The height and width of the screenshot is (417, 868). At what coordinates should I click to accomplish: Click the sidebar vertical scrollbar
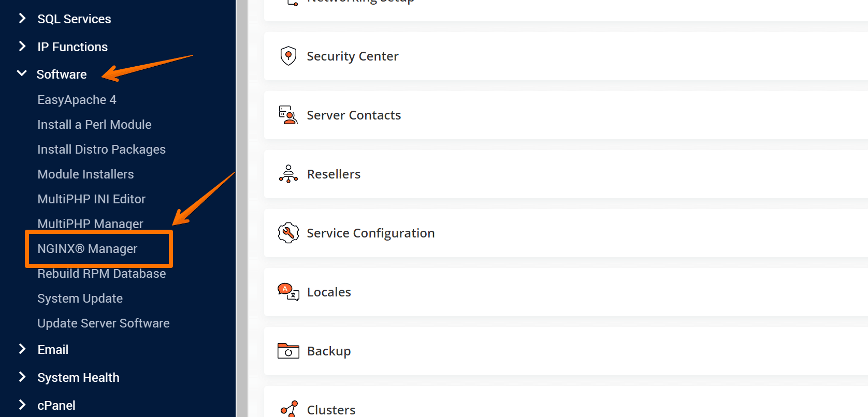242,209
